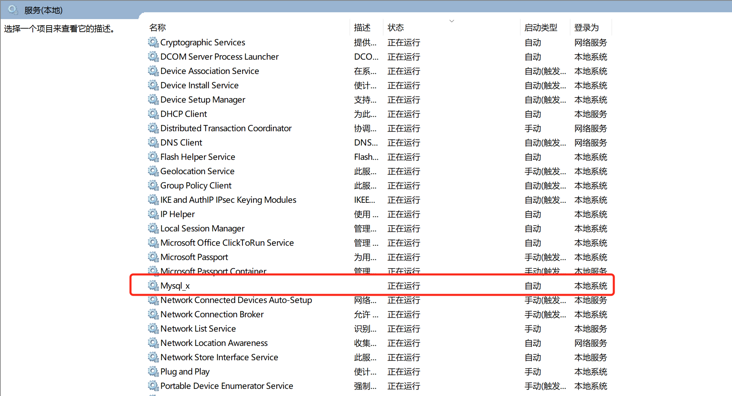
Task: Select the Device Install Service name
Action: coord(199,85)
